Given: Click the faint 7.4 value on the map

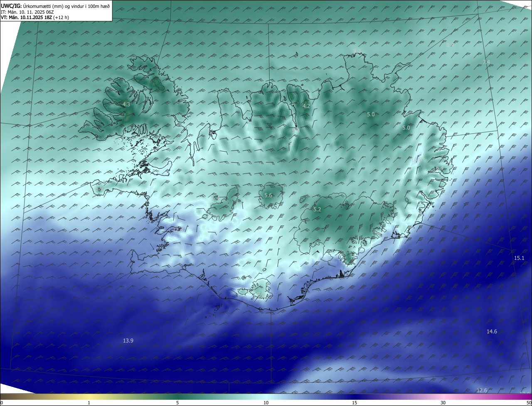Looking at the screenshot, I should click(x=487, y=62).
